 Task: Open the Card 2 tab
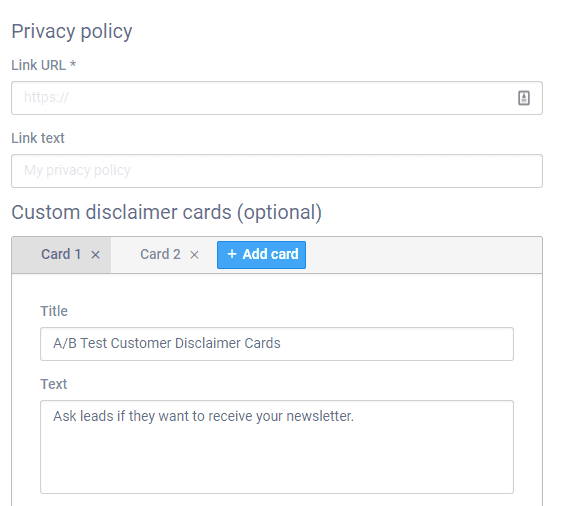click(160, 255)
